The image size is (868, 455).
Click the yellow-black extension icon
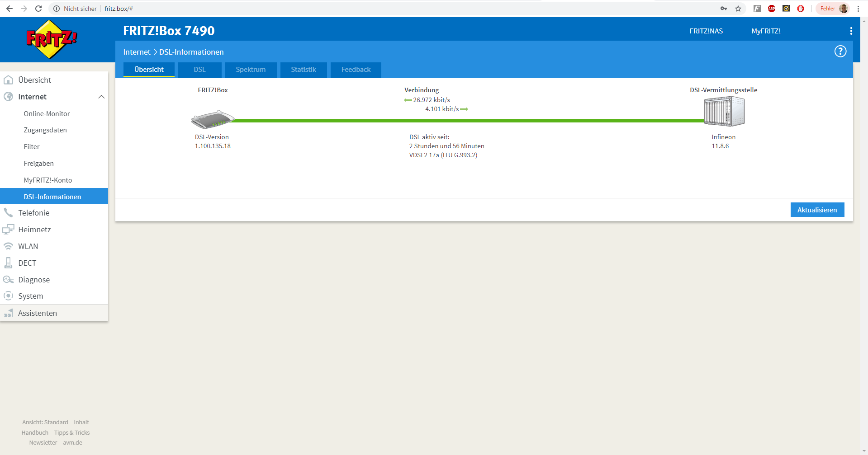click(x=786, y=9)
